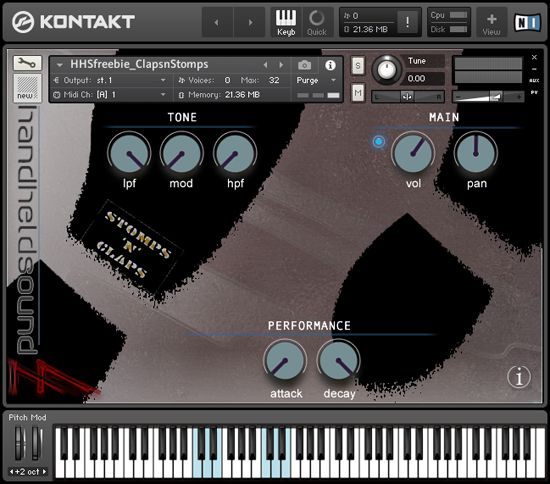
Task: Click the lpf knob
Action: [x=129, y=154]
